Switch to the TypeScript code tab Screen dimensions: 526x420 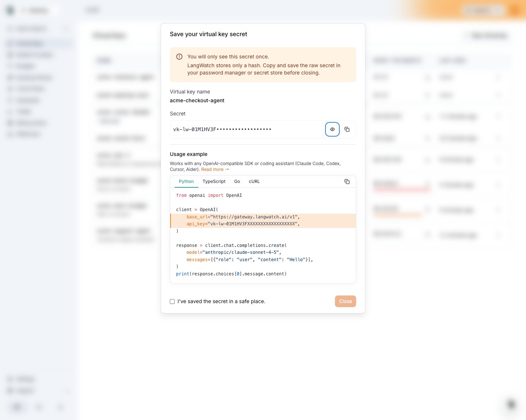[214, 182]
